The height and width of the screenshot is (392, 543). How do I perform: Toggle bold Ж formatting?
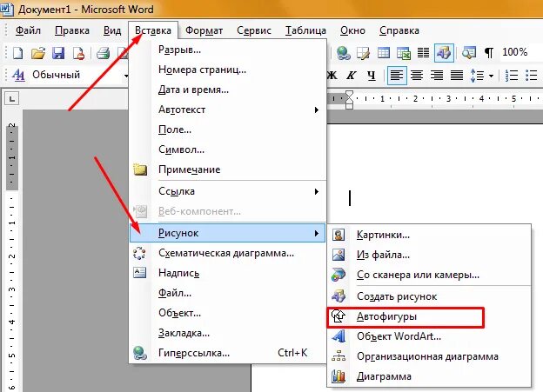[x=332, y=75]
